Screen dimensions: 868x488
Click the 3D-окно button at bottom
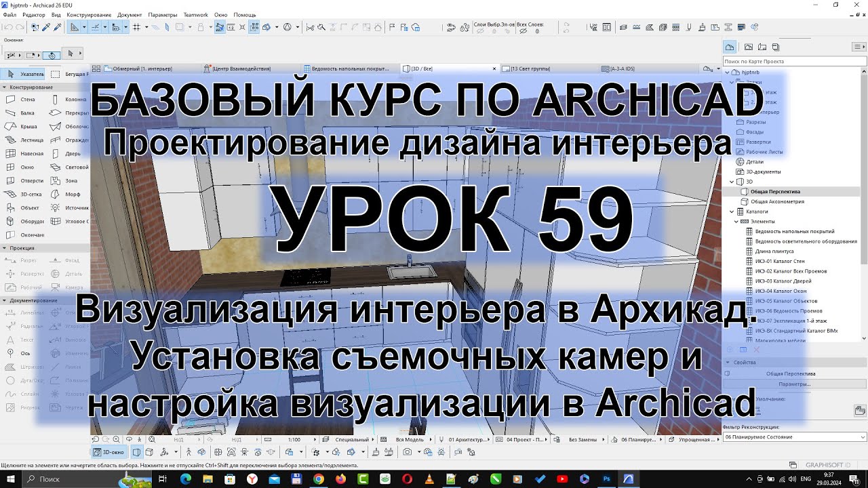click(x=109, y=452)
